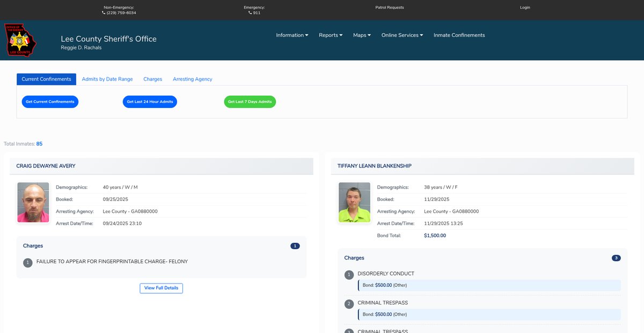Switch to the Charges tab

[x=152, y=79]
